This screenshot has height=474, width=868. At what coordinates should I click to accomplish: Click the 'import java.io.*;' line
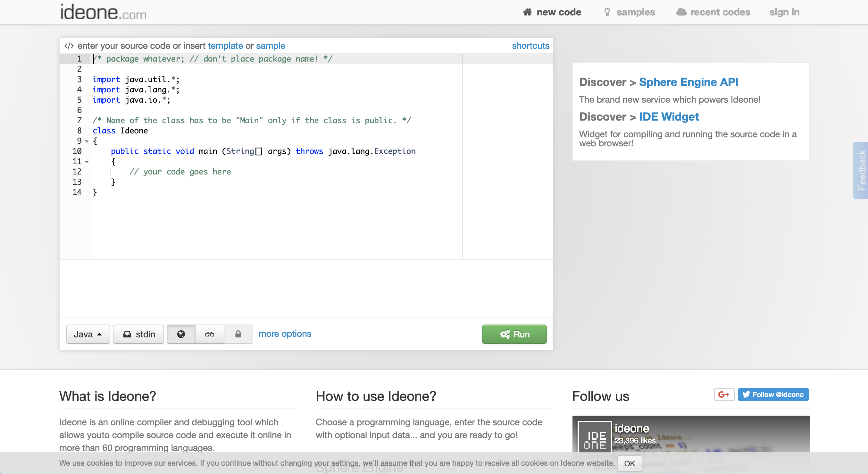131,100
